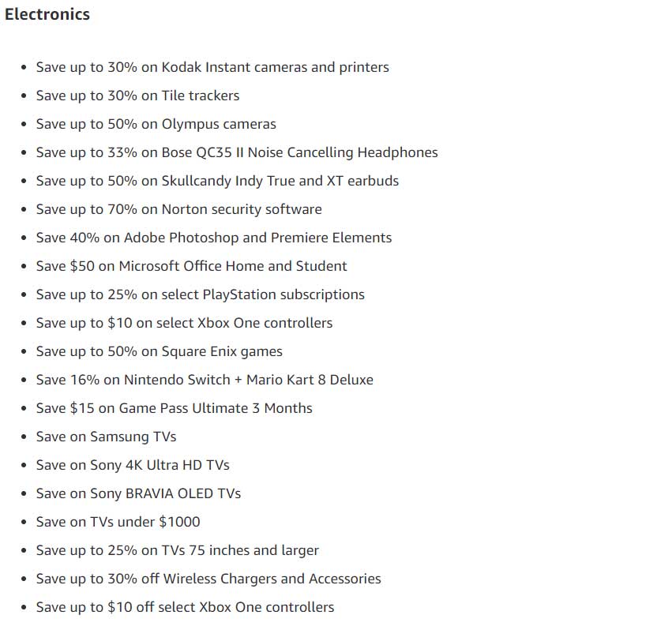Viewport: 672px width, 630px height.
Task: Click the TVs under $1000 deal
Action: click(x=118, y=522)
